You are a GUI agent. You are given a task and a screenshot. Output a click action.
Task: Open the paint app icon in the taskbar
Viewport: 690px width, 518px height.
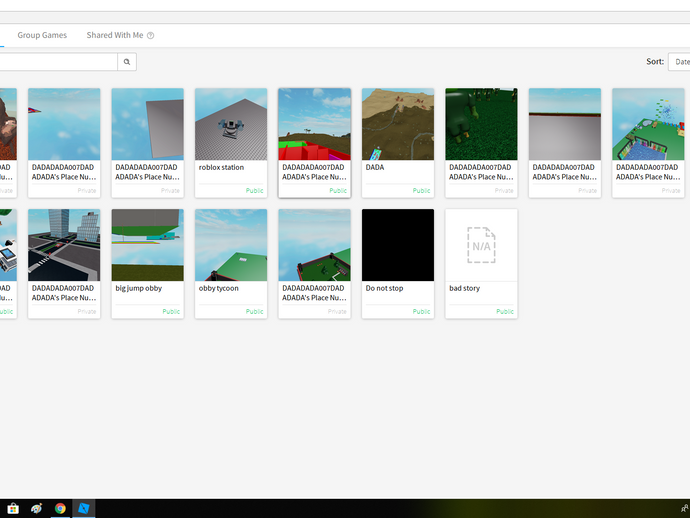click(x=37, y=508)
